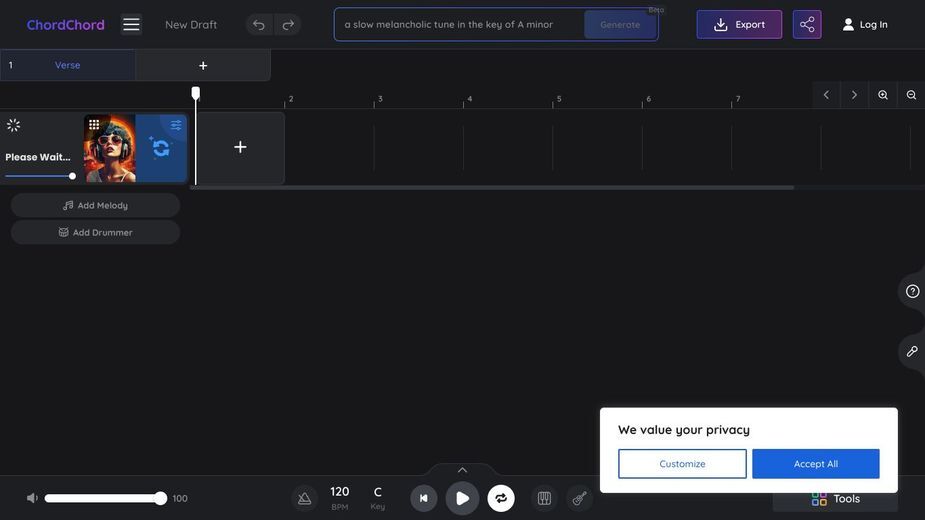Click the share icon button
Image resolution: width=925 pixels, height=520 pixels.
coord(806,25)
